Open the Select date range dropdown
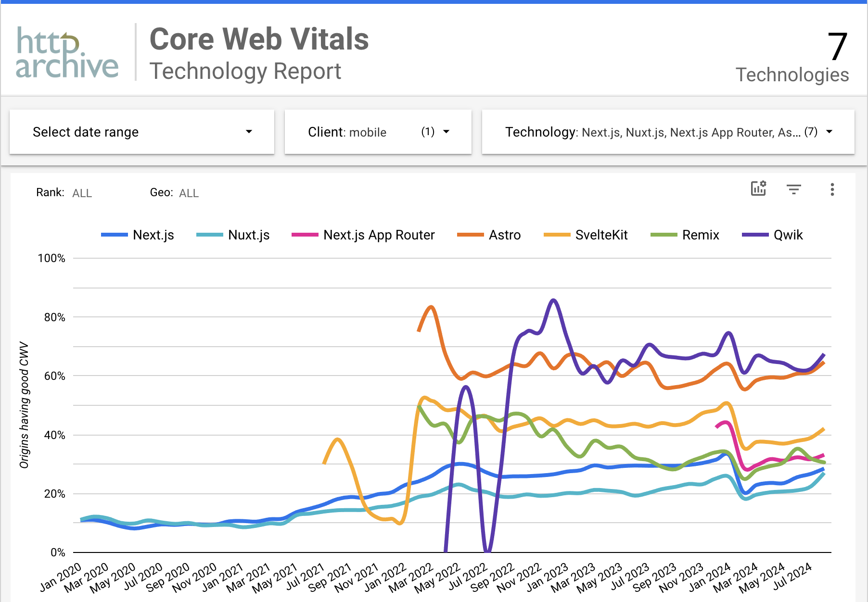The width and height of the screenshot is (868, 602). tap(142, 132)
